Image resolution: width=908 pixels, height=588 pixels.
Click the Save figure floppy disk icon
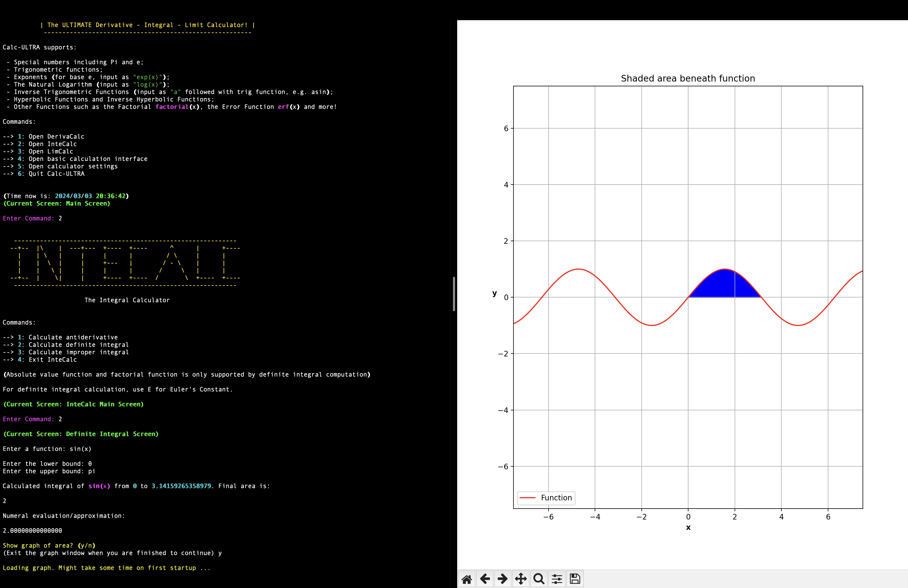[x=575, y=578]
